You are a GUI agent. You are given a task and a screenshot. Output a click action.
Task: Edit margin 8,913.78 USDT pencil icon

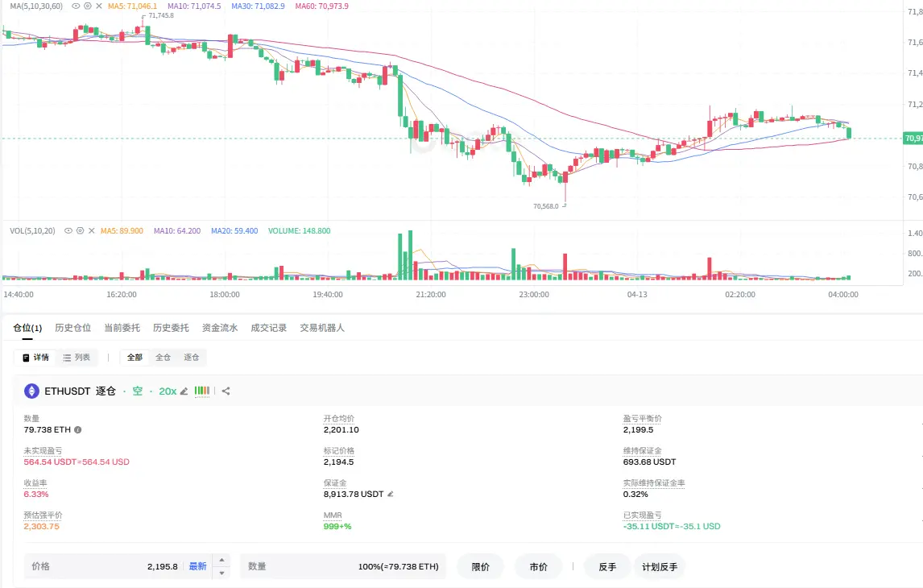click(391, 494)
